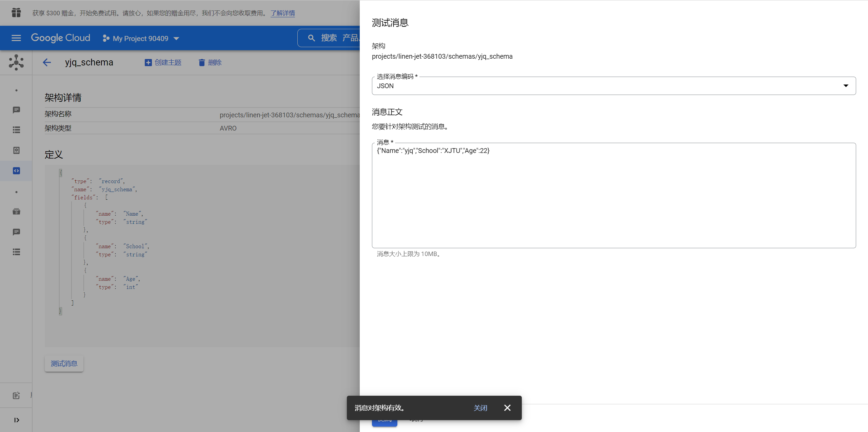Click the gift icon in promo banner
This screenshot has height=432, width=868.
pyautogui.click(x=16, y=13)
